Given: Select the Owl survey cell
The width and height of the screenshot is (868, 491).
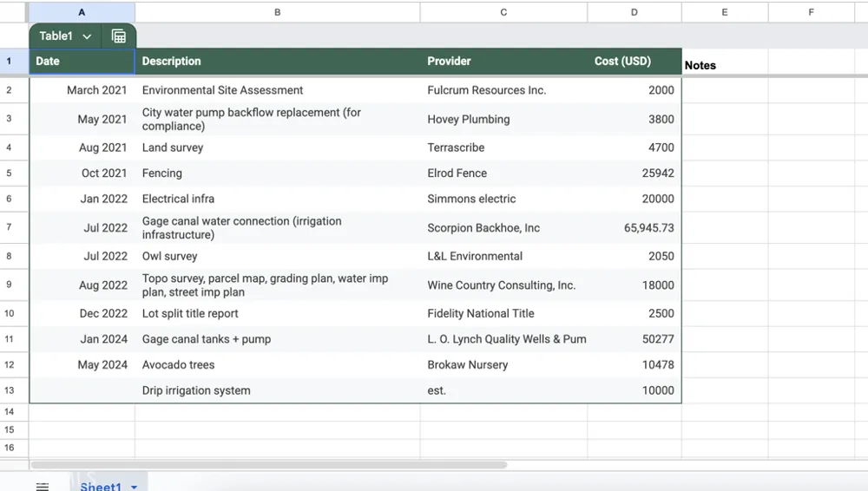Looking at the screenshot, I should coord(278,256).
